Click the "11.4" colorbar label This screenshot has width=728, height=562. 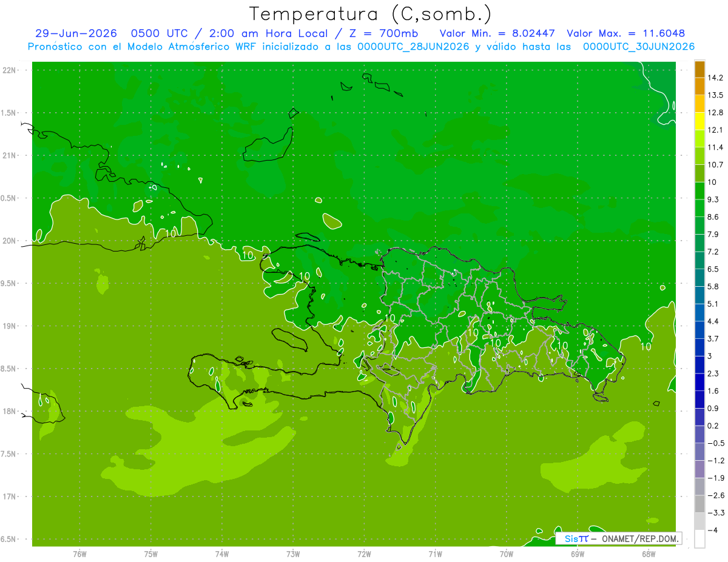[715, 147]
